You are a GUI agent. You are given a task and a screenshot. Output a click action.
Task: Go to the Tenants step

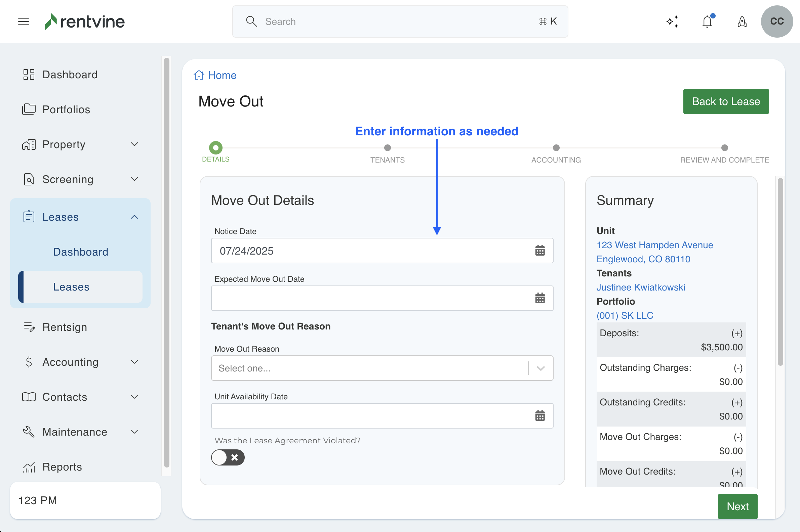[x=387, y=148]
